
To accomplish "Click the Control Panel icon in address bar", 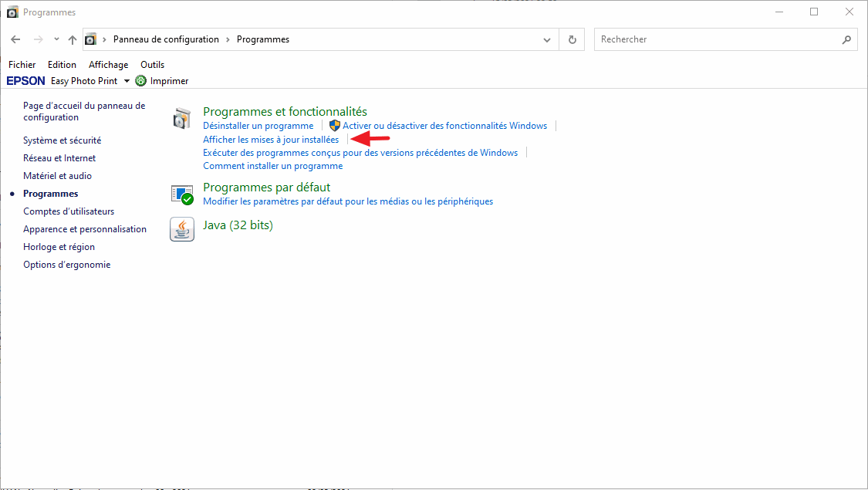I will (91, 39).
